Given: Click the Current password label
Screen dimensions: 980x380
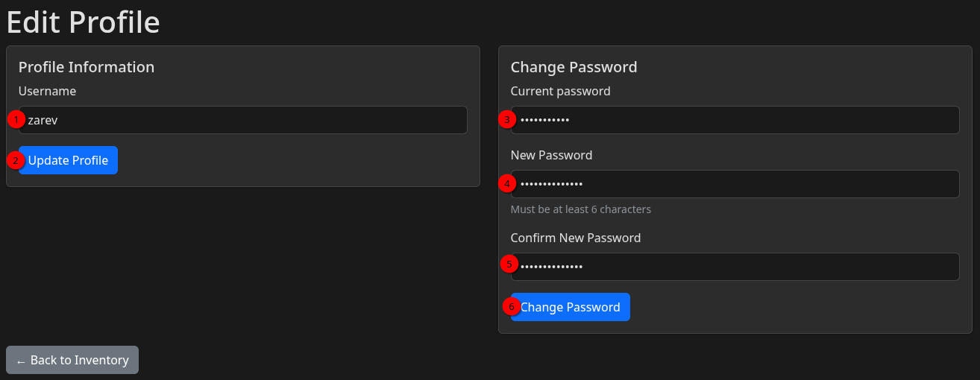Looking at the screenshot, I should coord(560,91).
